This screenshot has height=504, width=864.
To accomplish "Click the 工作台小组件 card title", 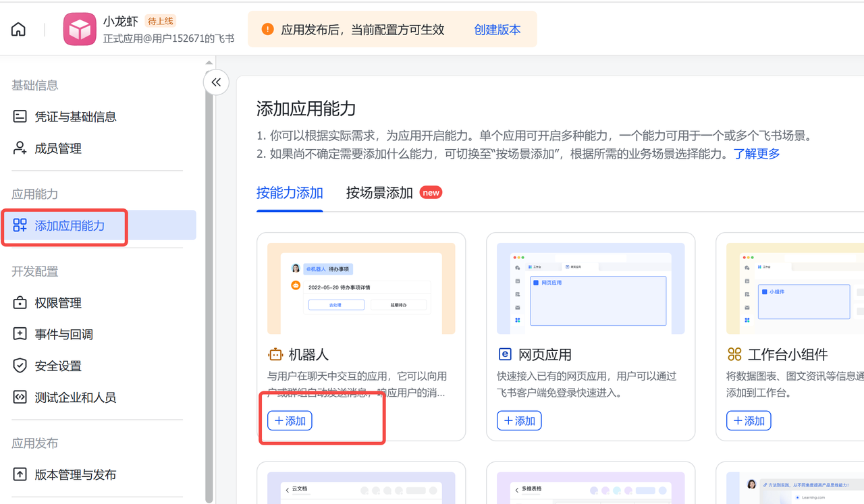I will click(788, 355).
